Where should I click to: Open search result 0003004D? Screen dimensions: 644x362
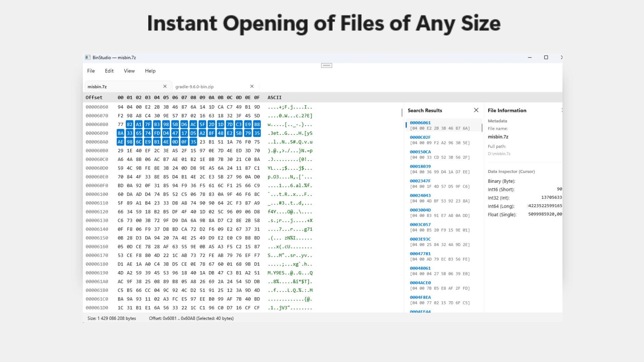(x=444, y=213)
